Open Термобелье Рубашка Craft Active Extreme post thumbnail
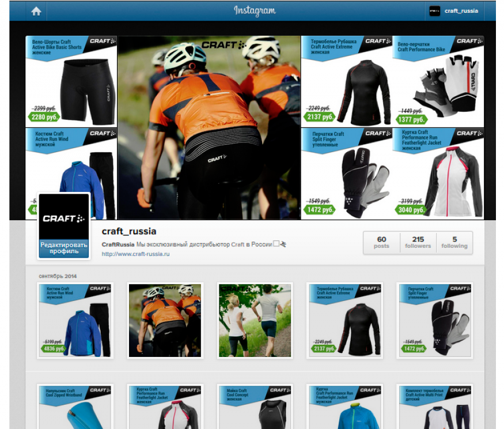 tap(345, 321)
